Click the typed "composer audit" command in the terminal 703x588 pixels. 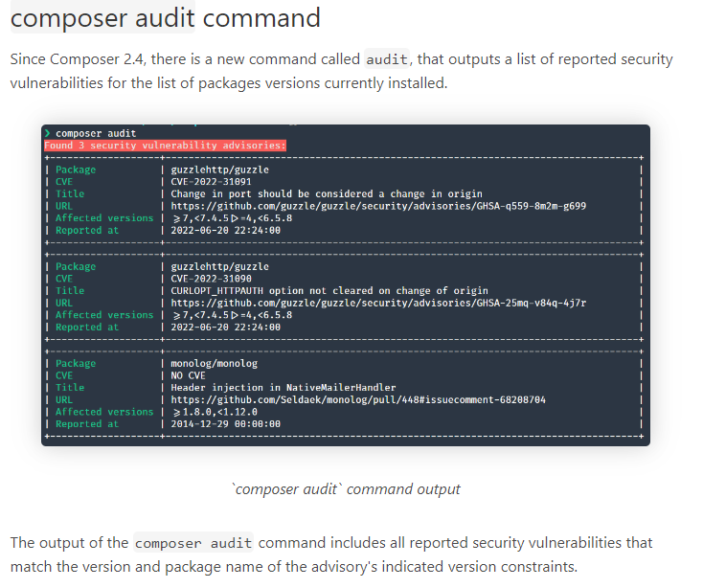[96, 133]
